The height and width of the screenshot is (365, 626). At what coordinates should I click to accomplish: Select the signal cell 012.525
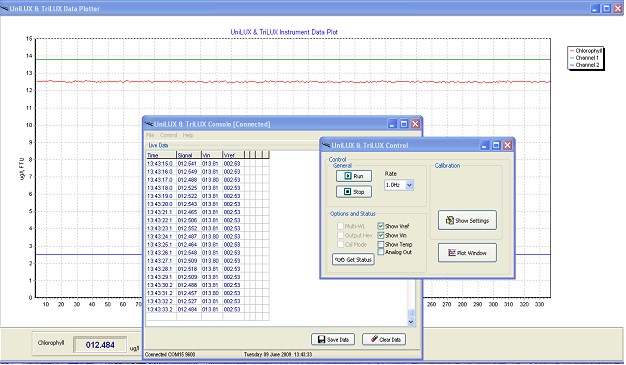pos(188,188)
